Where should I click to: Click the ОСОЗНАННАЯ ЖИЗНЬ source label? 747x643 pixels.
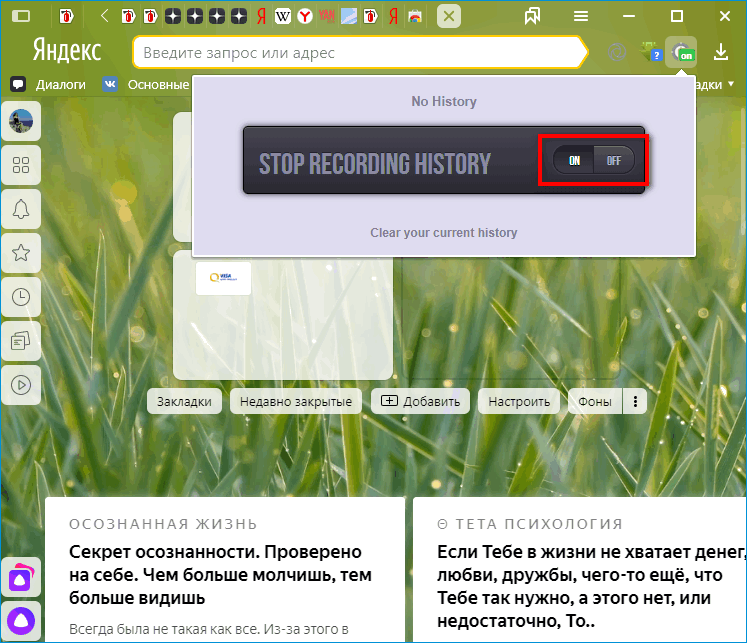coord(163,524)
